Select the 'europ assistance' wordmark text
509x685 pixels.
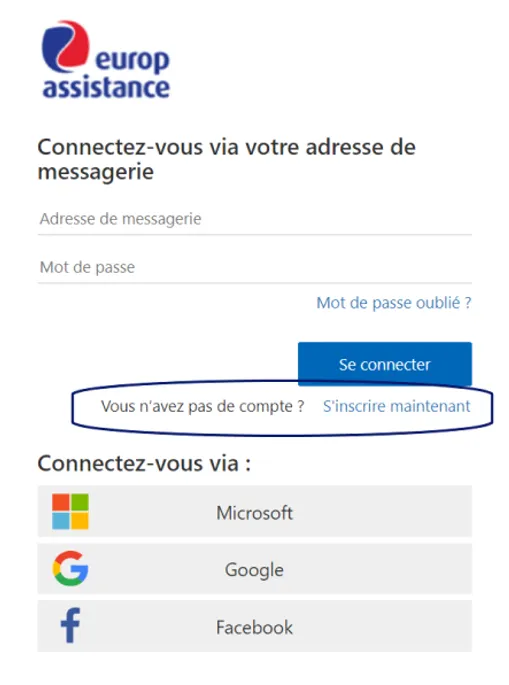click(106, 75)
